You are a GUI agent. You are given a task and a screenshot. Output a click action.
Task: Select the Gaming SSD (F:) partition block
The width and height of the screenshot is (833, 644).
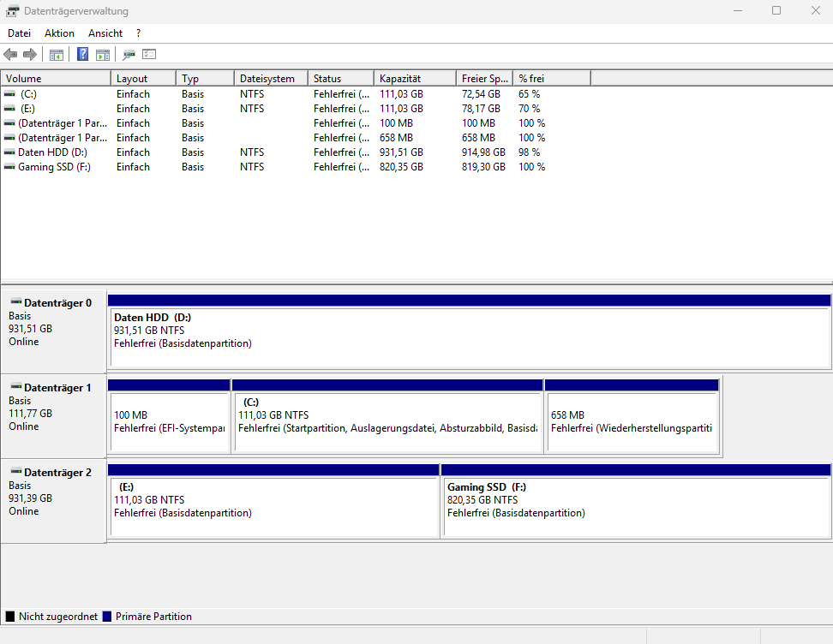click(636, 501)
